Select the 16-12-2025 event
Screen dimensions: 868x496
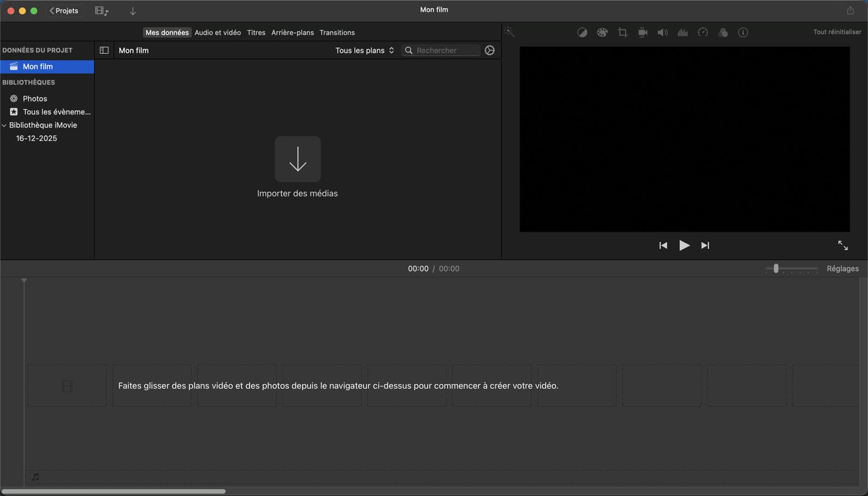click(36, 138)
